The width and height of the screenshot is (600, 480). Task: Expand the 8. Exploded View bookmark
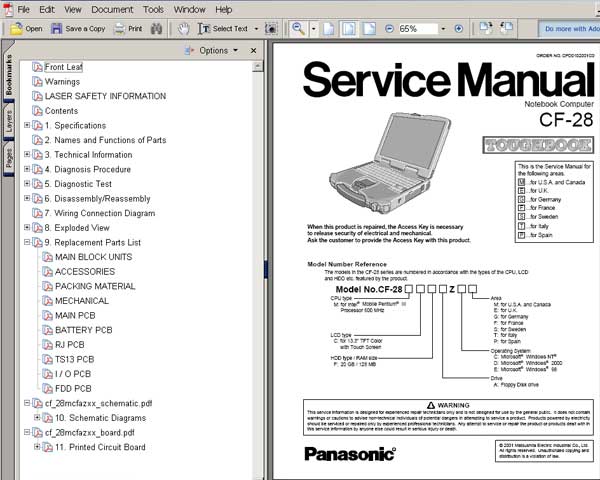[x=27, y=227]
